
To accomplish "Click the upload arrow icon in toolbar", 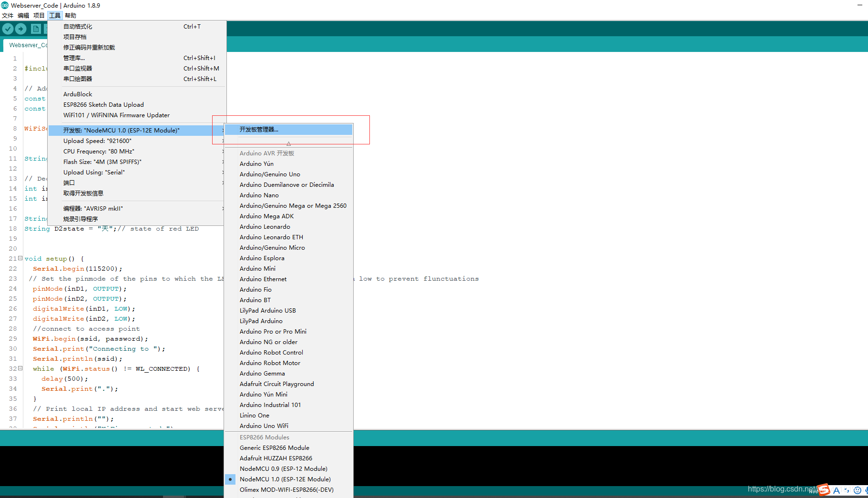I will click(x=20, y=29).
